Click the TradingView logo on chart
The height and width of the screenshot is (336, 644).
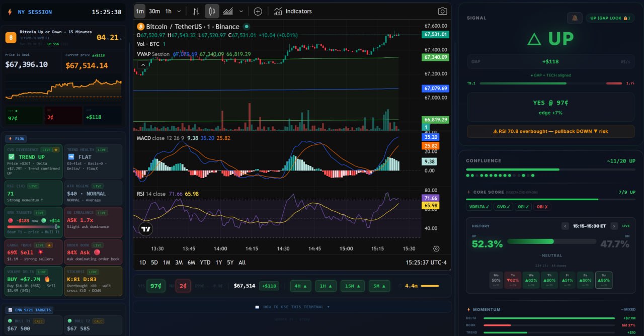pyautogui.click(x=146, y=229)
